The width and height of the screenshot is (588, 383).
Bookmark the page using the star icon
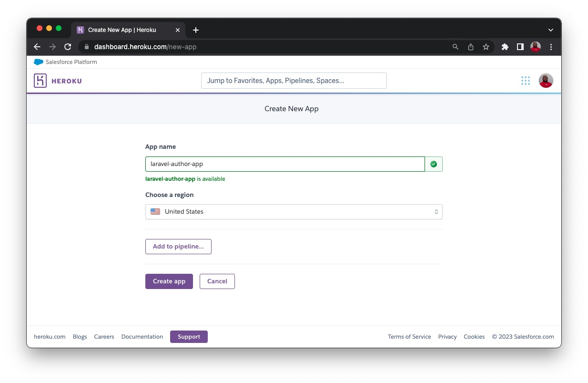click(486, 47)
